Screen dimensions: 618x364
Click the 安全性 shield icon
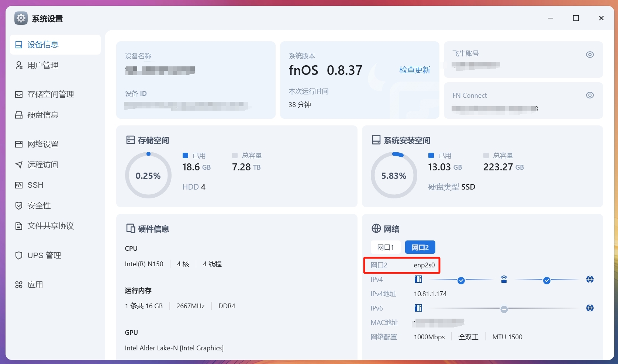tap(19, 206)
